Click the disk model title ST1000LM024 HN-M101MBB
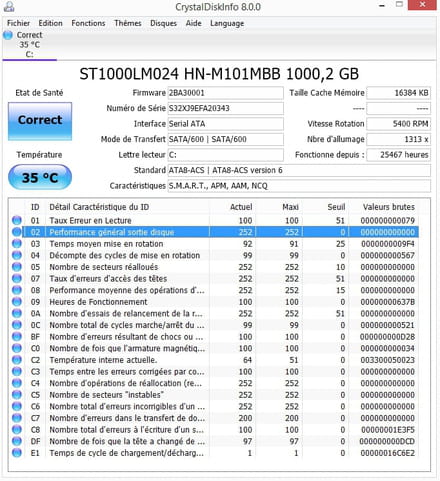The image size is (440, 481). click(219, 74)
